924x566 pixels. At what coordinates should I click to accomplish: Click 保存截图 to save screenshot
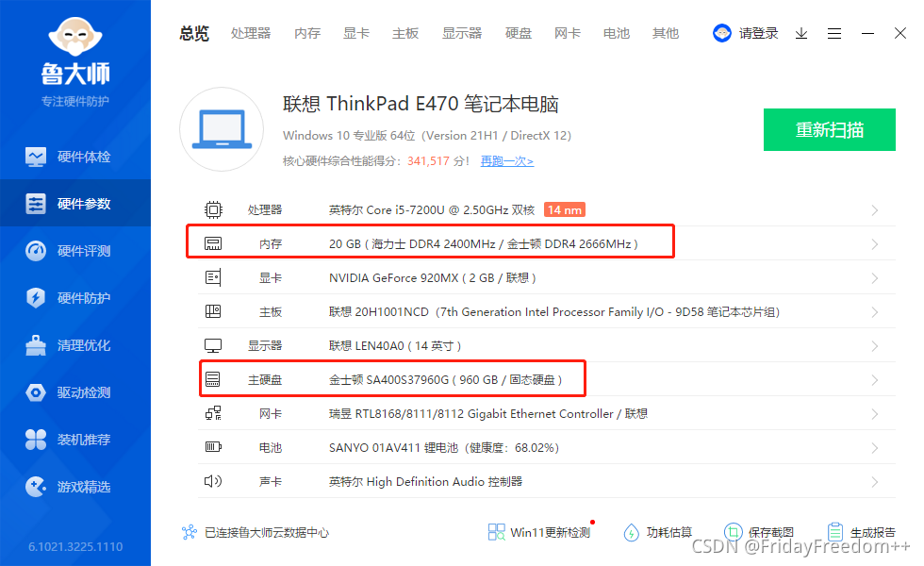pos(759,532)
